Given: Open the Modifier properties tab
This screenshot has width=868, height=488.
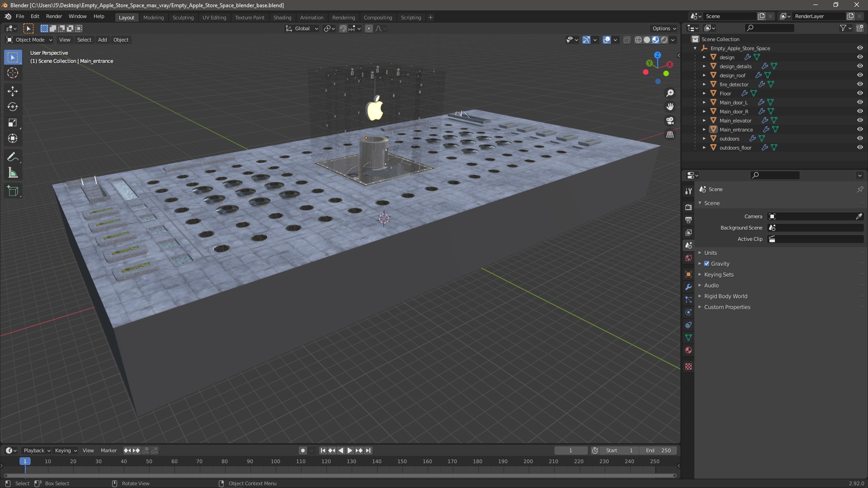Looking at the screenshot, I should 689,287.
